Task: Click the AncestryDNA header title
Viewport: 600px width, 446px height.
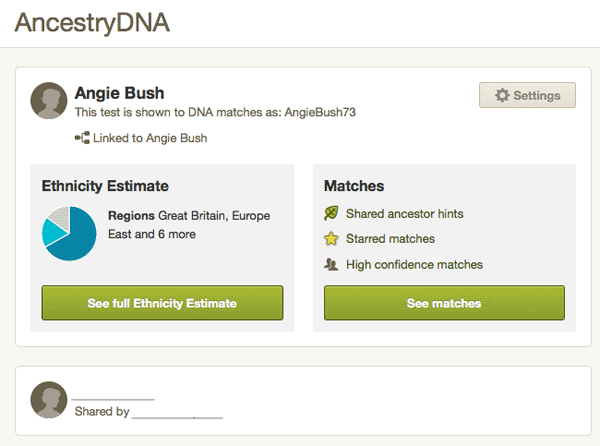Action: (x=92, y=23)
